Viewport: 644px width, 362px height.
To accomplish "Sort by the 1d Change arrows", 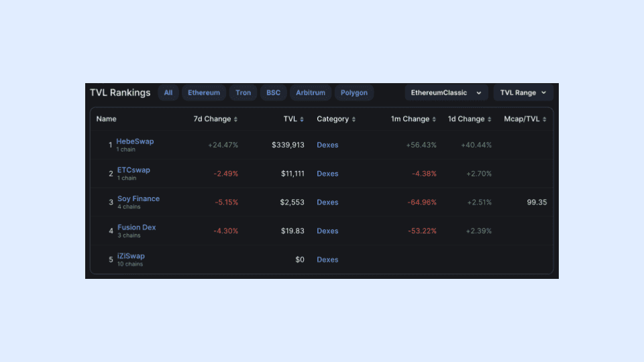I will [489, 119].
